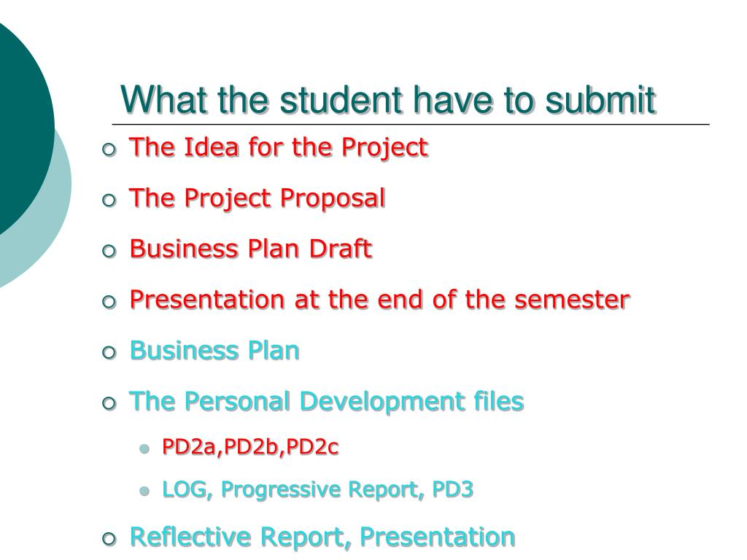Click bullet circle beside 'The Personal Development files'
This screenshot has height=560, width=747.
tap(109, 404)
